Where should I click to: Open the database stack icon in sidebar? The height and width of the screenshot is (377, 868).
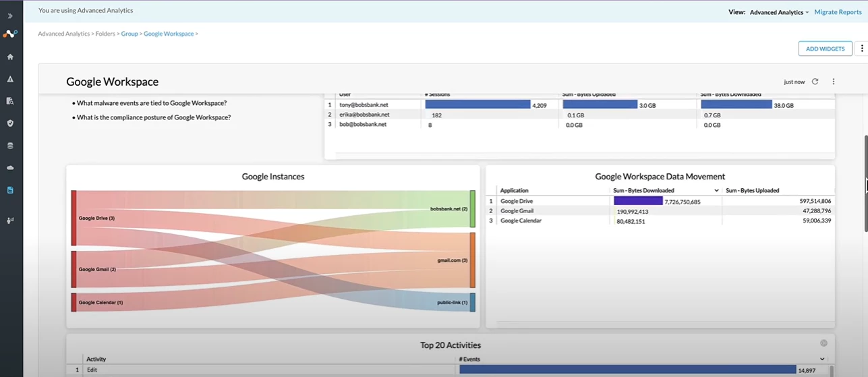tap(10, 146)
